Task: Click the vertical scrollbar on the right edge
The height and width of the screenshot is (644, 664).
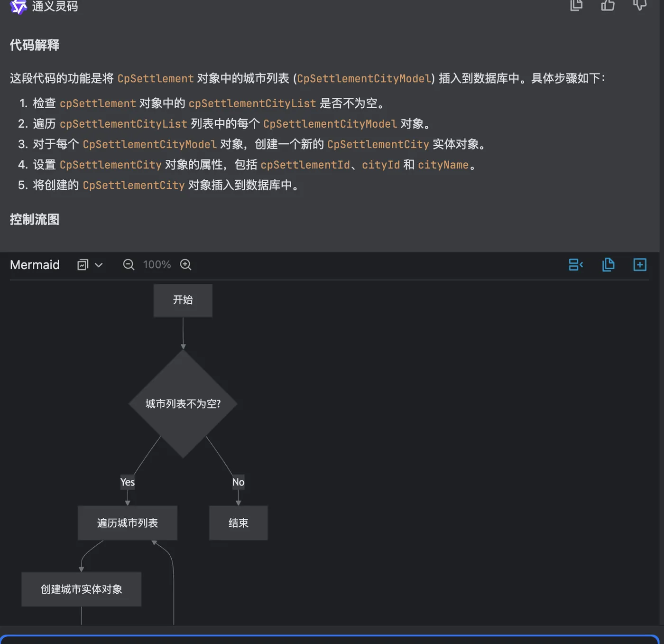Action: 661,313
